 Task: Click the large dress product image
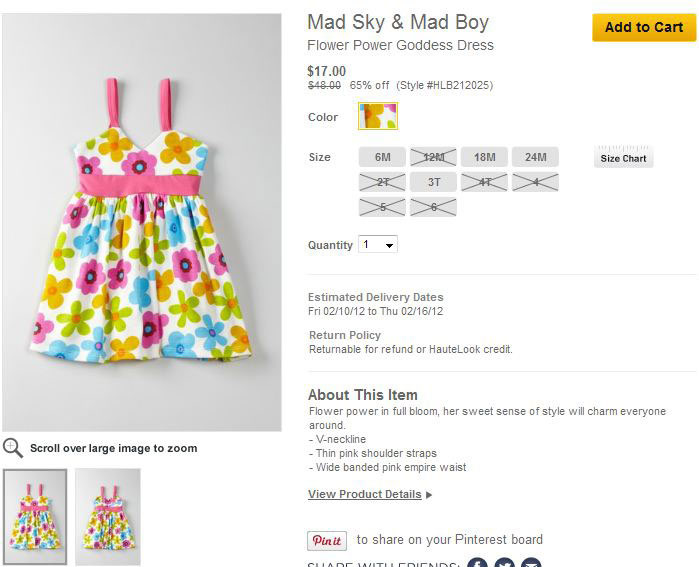tap(142, 222)
